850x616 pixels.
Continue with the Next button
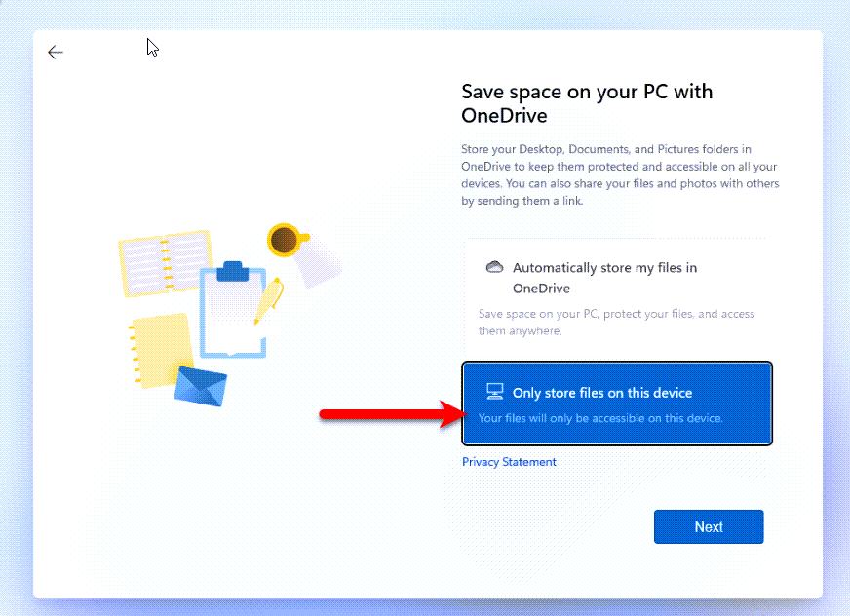(x=709, y=526)
